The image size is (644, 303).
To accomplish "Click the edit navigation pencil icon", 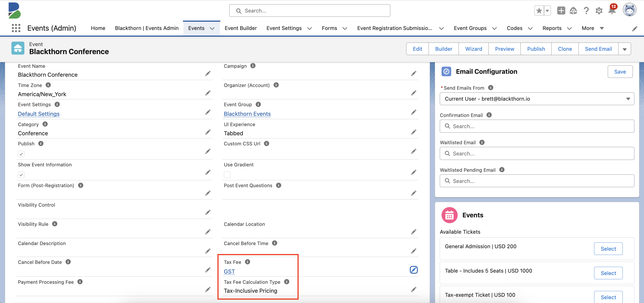I will click(635, 28).
